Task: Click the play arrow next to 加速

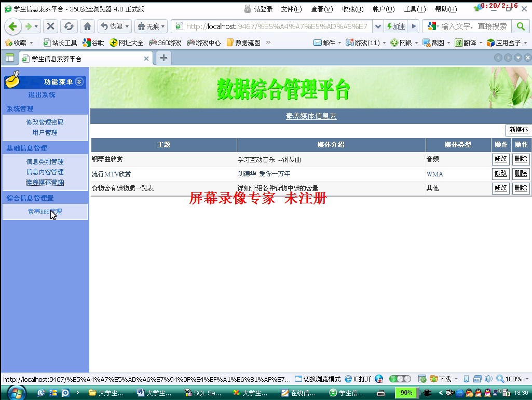Action: pyautogui.click(x=414, y=26)
